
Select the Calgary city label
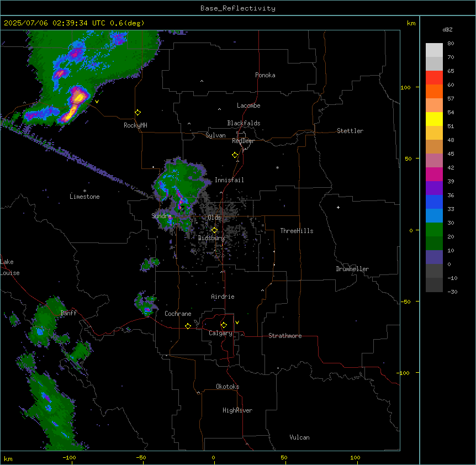point(220,333)
